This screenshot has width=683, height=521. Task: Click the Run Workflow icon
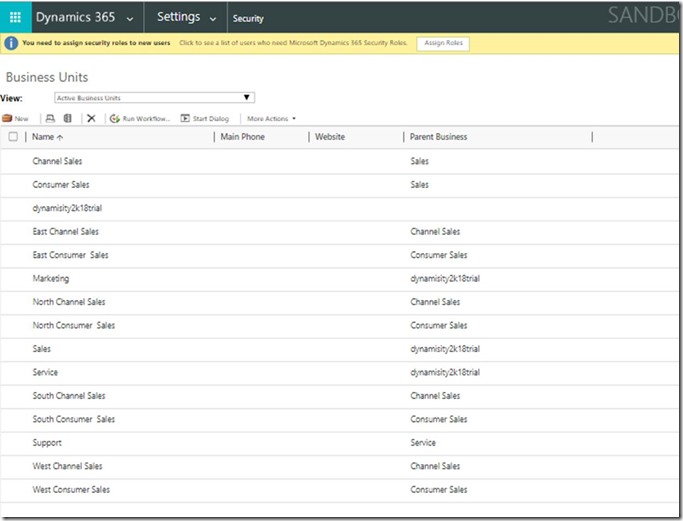(x=115, y=118)
